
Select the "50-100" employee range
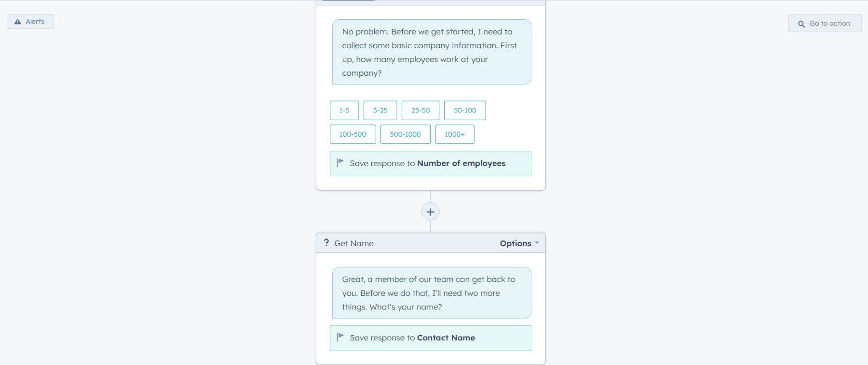pos(464,110)
